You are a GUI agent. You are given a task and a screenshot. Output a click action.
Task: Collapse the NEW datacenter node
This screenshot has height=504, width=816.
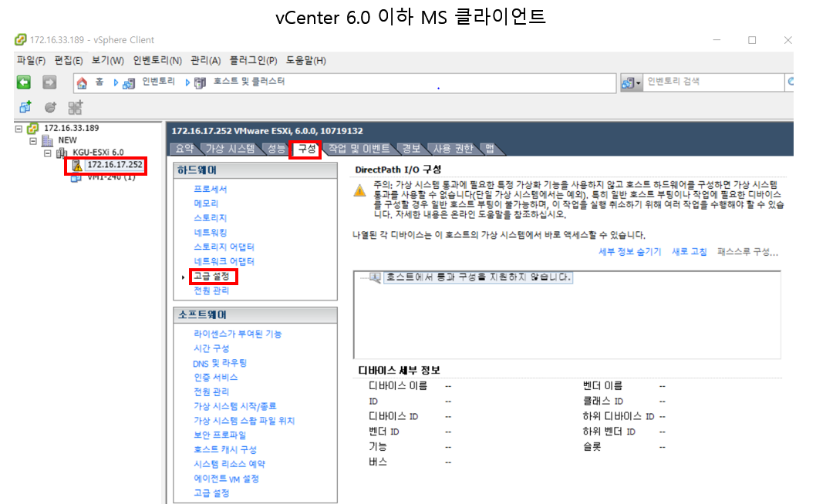(33, 141)
